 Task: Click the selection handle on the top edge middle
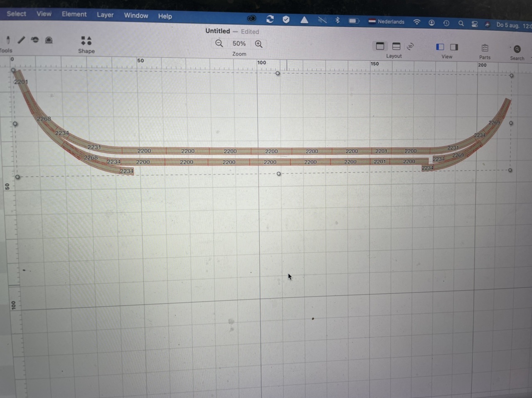[x=278, y=73]
